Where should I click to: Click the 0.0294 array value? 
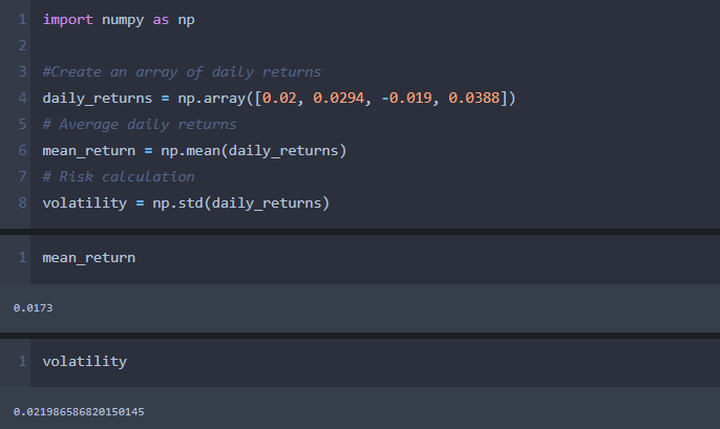click(x=336, y=98)
